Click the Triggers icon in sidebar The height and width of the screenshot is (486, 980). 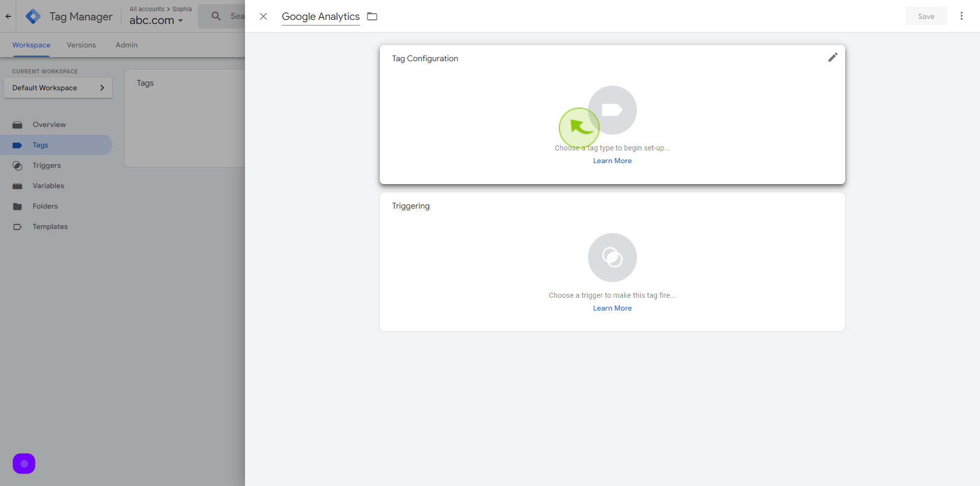tap(17, 166)
